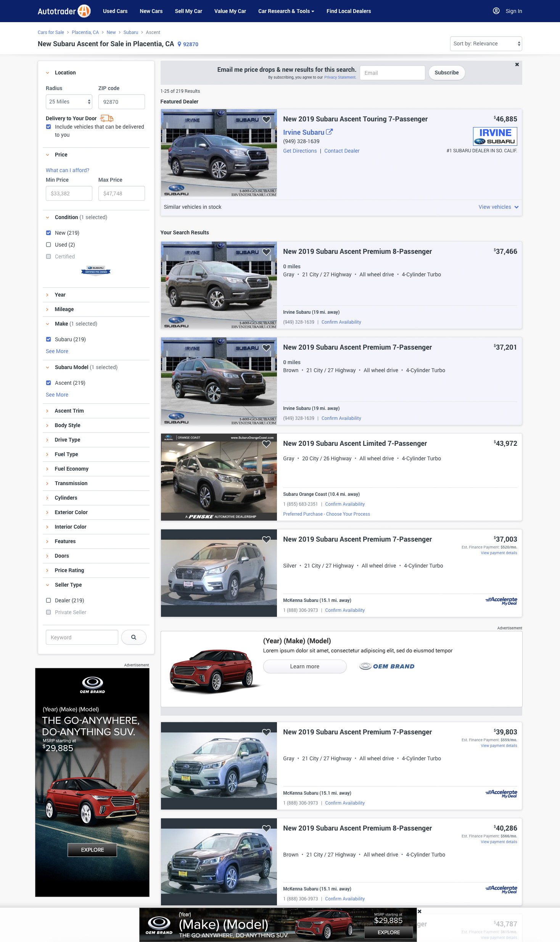Click Preferred Purchase - Choose Your Process link
The height and width of the screenshot is (942, 560).
point(327,514)
